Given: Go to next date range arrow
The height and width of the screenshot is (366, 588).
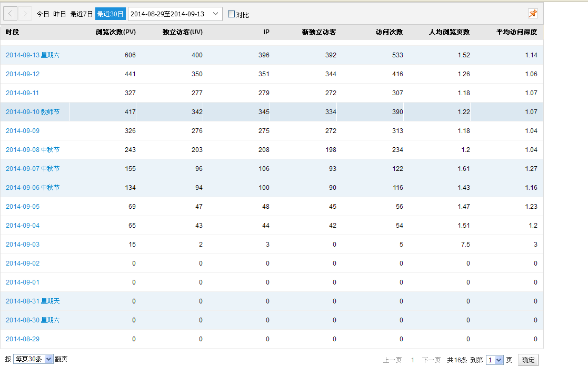Looking at the screenshot, I should click(25, 14).
